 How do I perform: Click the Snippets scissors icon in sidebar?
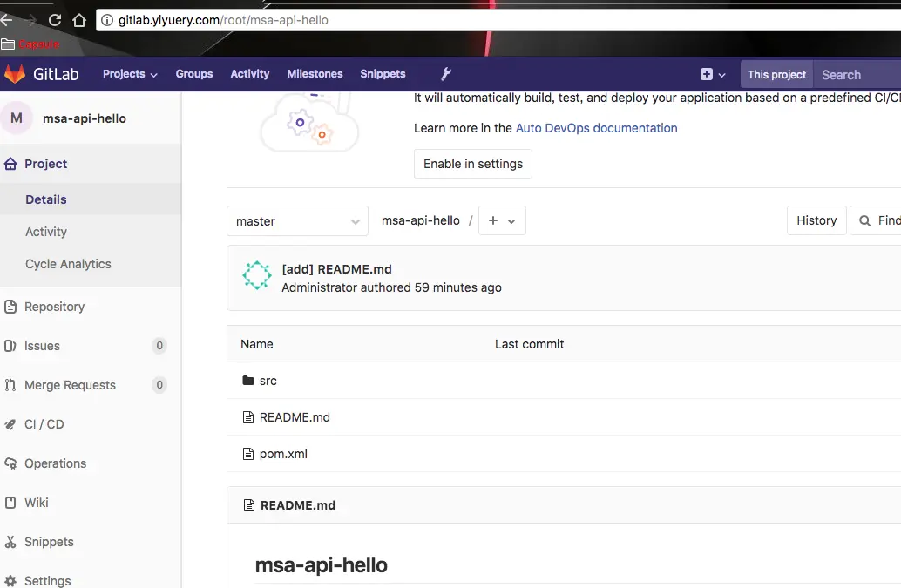pyautogui.click(x=10, y=542)
